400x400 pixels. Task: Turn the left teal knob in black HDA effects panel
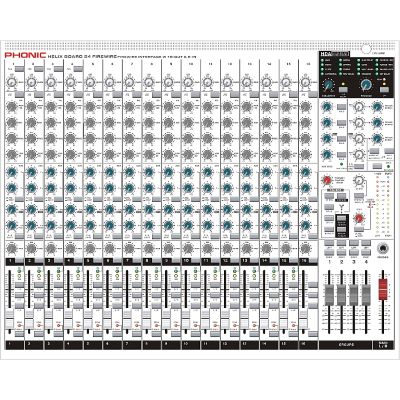[329, 85]
